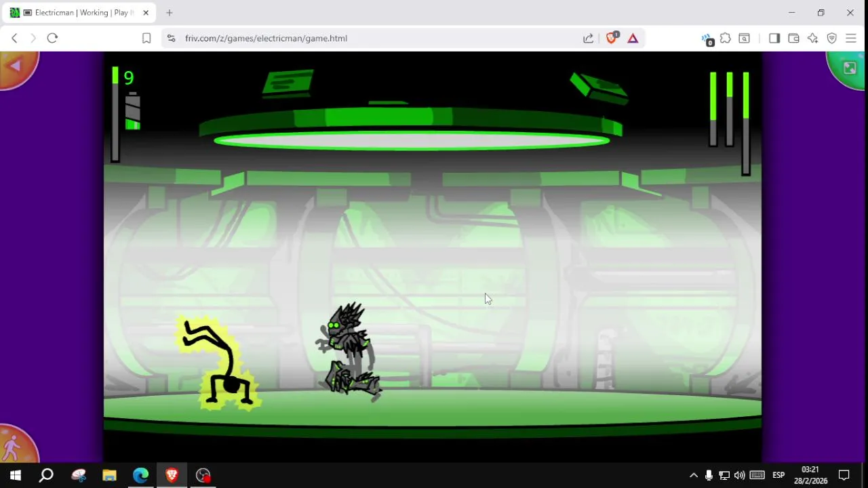Click the extension icon with 0 badge

[707, 39]
